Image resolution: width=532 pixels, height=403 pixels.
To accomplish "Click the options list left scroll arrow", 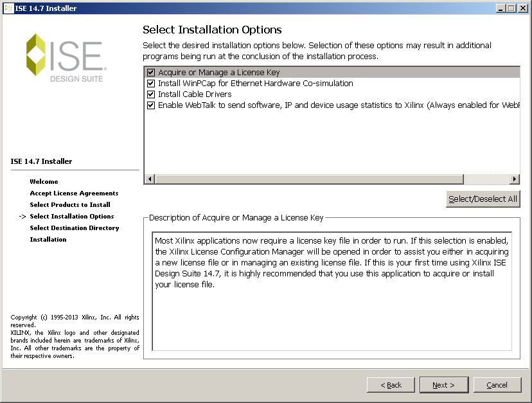I will [x=150, y=179].
